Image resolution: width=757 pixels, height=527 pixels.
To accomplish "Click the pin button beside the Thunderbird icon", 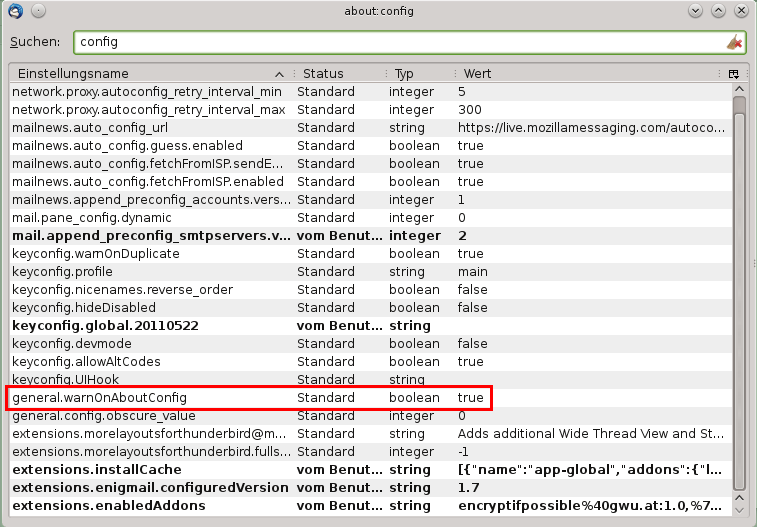I will tap(36, 11).
